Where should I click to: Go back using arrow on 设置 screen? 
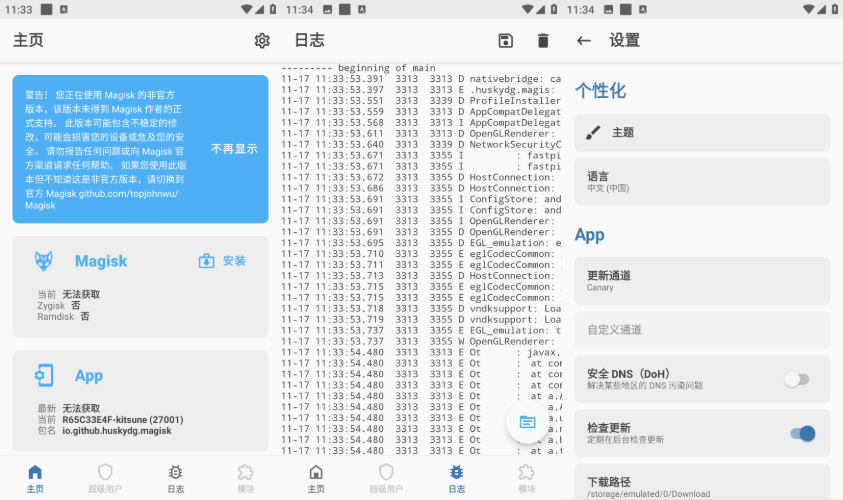point(583,40)
